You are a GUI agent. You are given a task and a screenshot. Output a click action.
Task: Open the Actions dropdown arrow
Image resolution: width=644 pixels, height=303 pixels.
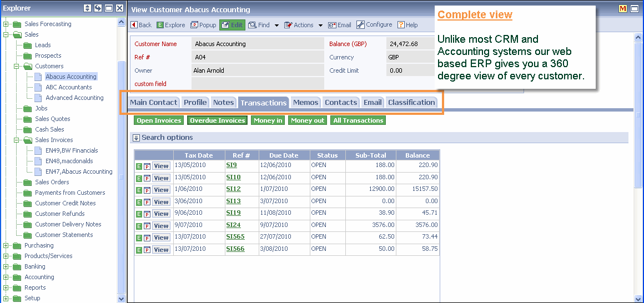320,26
